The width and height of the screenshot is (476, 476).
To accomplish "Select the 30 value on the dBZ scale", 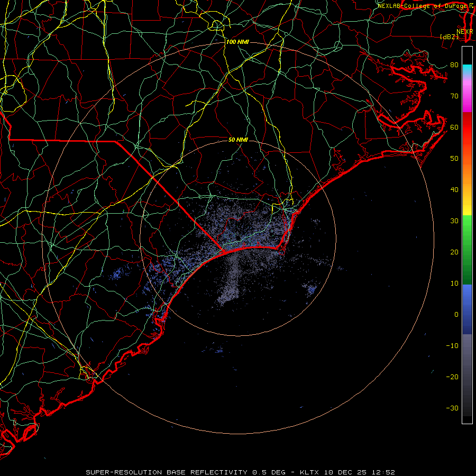I will tap(454, 221).
